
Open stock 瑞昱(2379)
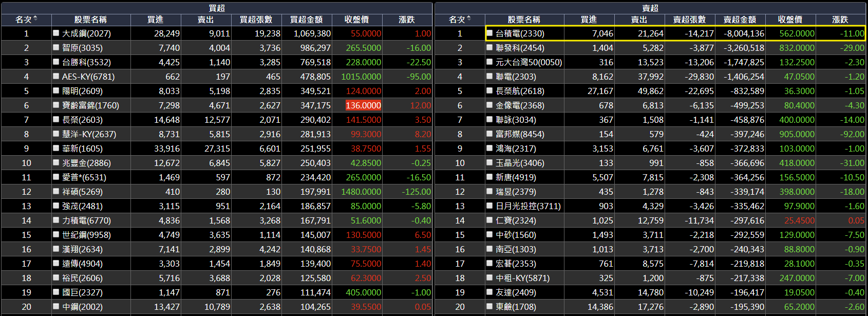click(516, 192)
